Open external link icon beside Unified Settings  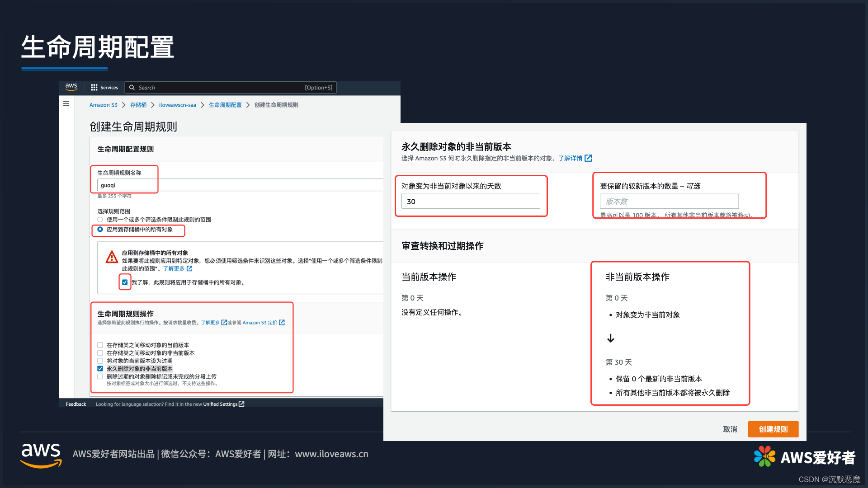[241, 404]
